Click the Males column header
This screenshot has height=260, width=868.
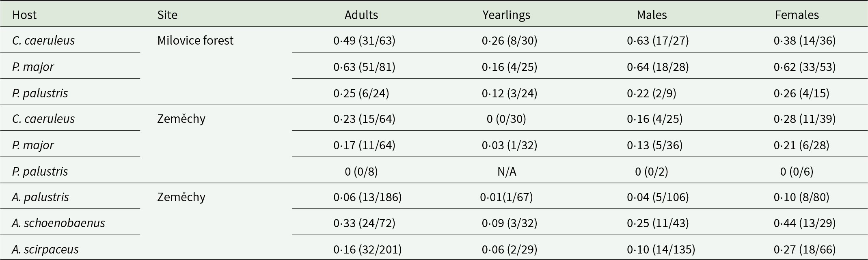pyautogui.click(x=652, y=15)
